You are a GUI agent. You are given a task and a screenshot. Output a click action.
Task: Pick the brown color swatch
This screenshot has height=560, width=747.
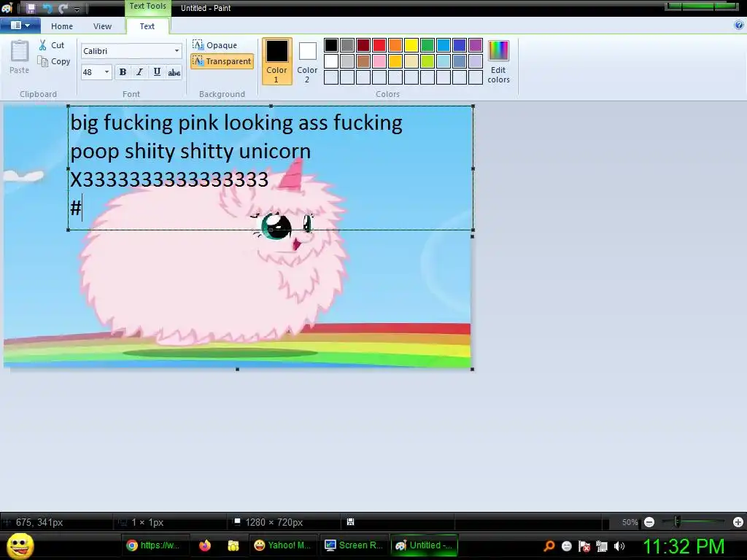(x=363, y=61)
